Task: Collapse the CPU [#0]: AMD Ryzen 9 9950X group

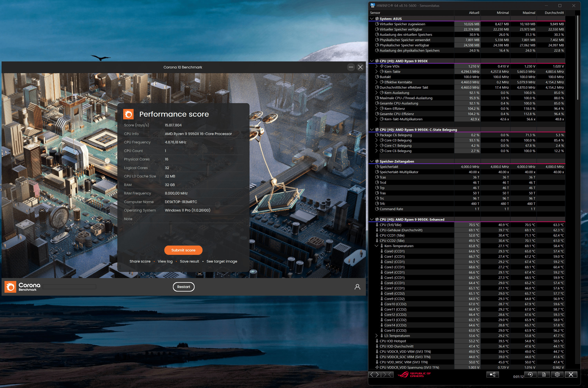Action: [x=372, y=61]
